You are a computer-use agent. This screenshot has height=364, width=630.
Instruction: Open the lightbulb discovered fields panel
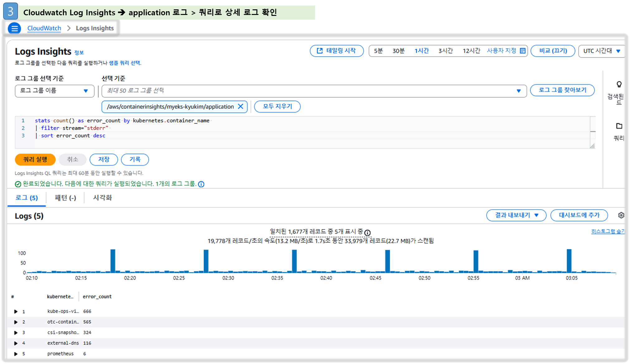tap(619, 84)
